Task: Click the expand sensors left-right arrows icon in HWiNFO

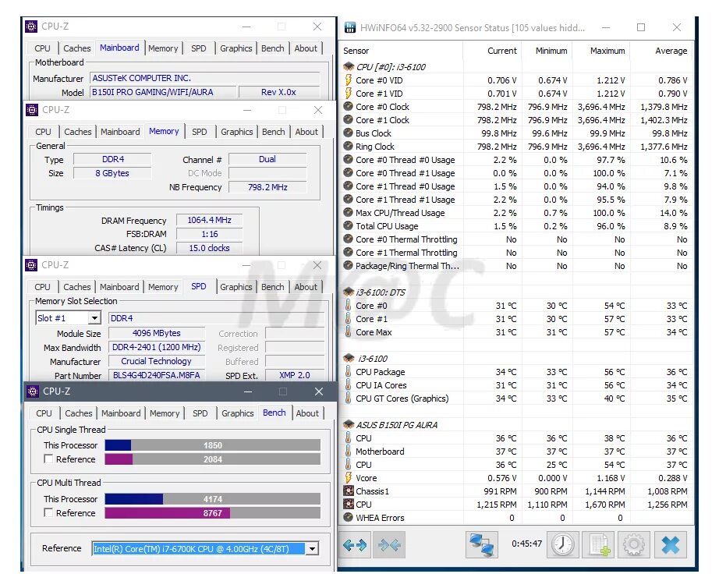Action: [x=355, y=545]
